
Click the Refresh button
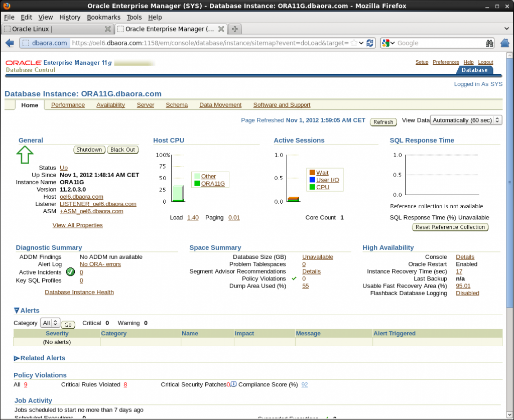tap(383, 121)
